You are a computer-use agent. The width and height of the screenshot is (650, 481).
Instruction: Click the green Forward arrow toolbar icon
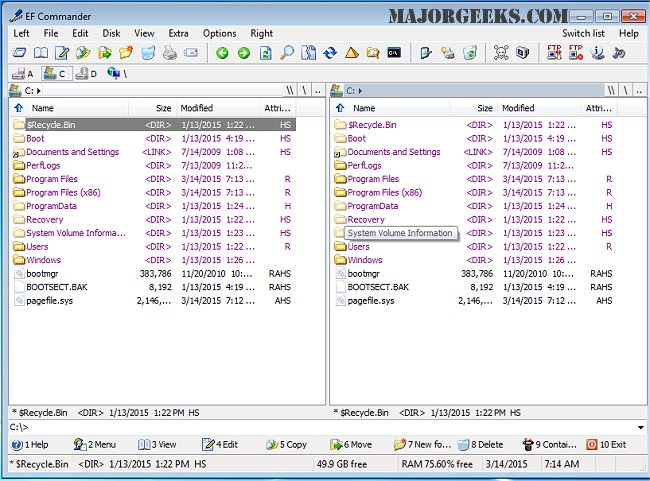pyautogui.click(x=243, y=53)
